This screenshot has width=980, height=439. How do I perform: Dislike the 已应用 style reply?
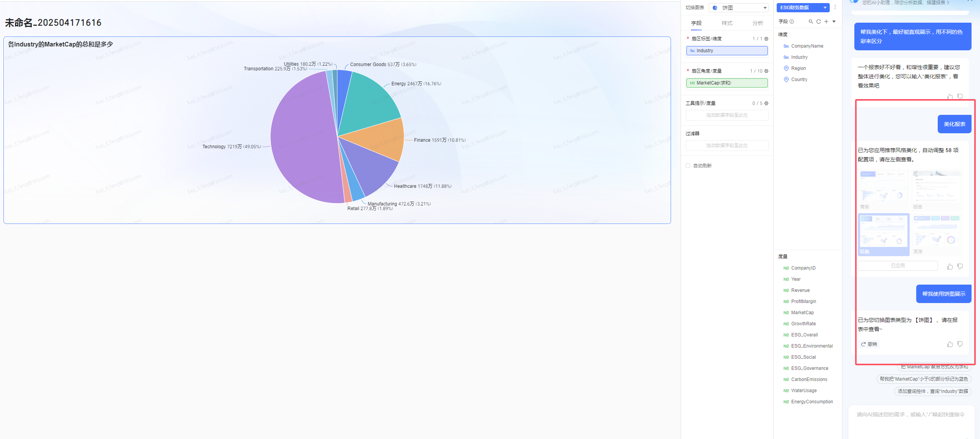[x=960, y=266]
